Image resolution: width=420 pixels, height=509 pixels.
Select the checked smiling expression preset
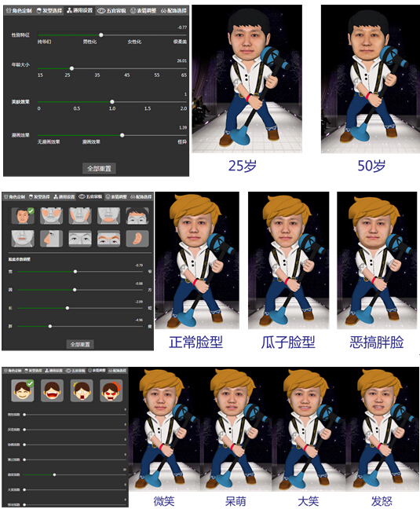23,390
